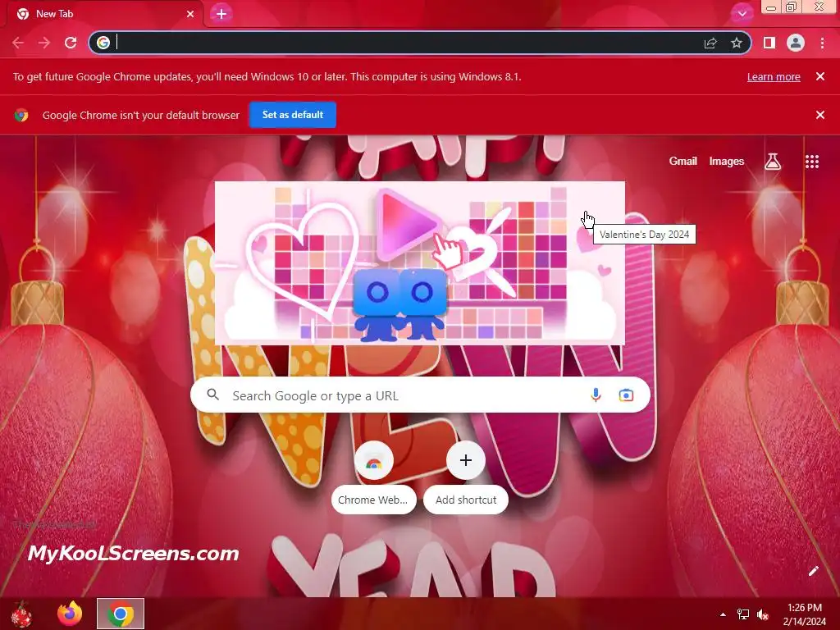Open the tab search dropdown arrow
840x630 pixels.
tap(742, 14)
